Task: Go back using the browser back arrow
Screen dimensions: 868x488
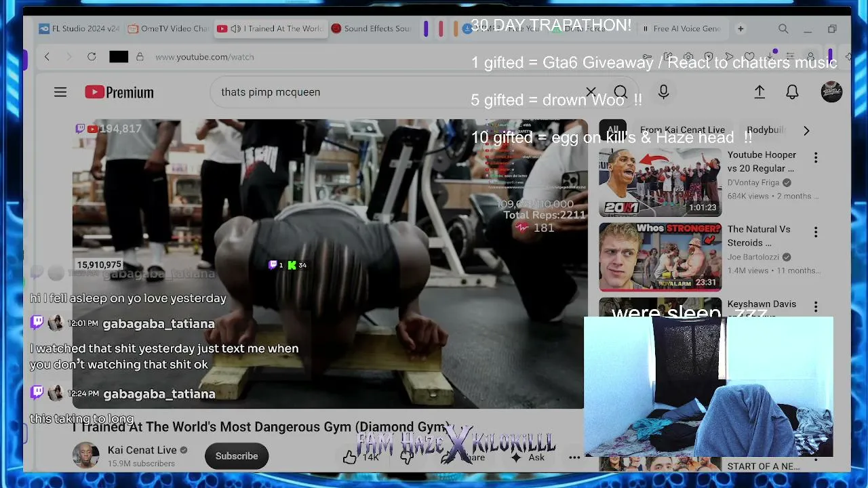Action: tap(47, 57)
